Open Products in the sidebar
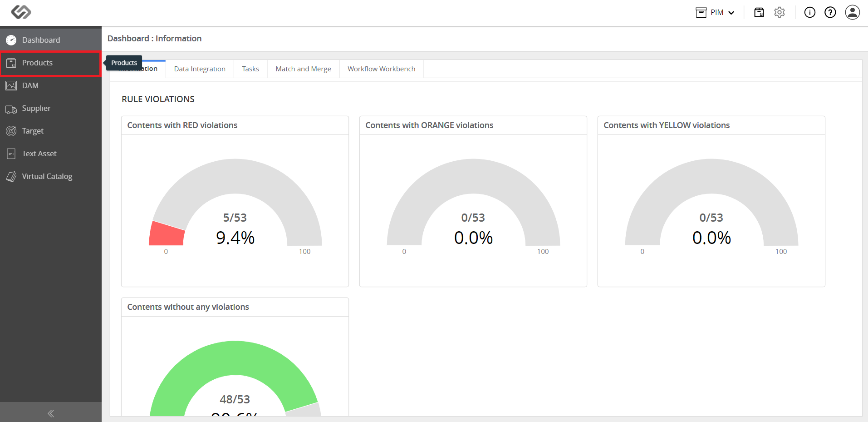The width and height of the screenshot is (868, 422). point(50,63)
